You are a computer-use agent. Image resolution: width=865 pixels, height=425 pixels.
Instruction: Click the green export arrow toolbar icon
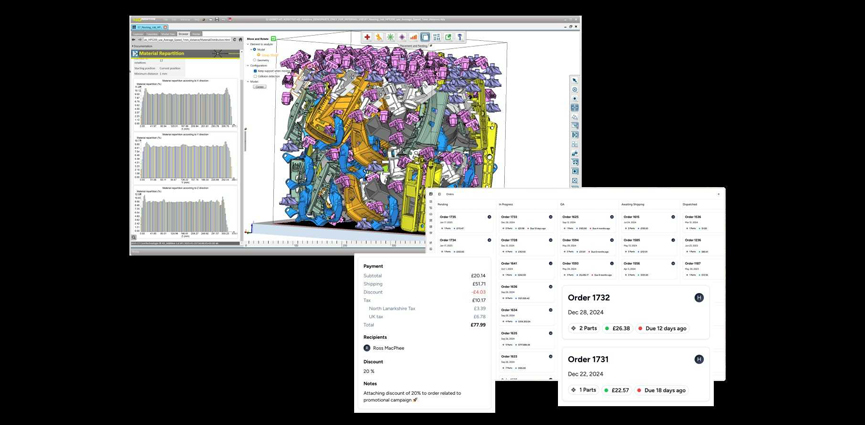coord(448,37)
